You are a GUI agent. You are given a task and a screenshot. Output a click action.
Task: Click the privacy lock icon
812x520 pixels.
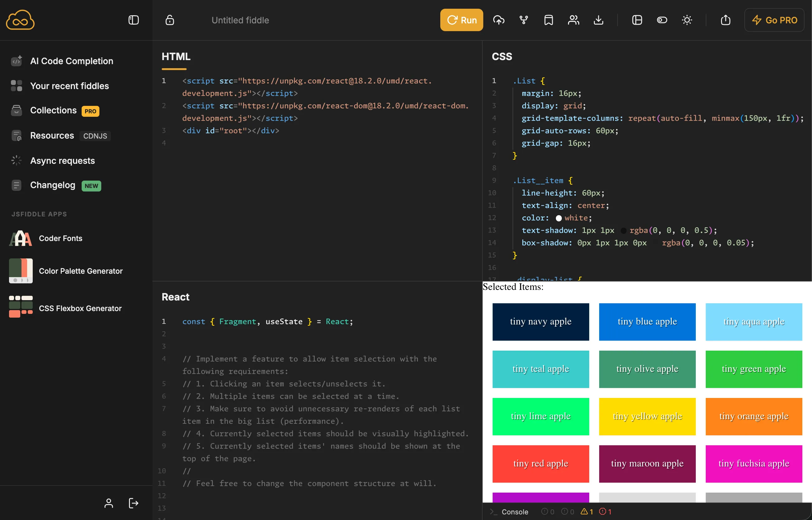pyautogui.click(x=169, y=20)
